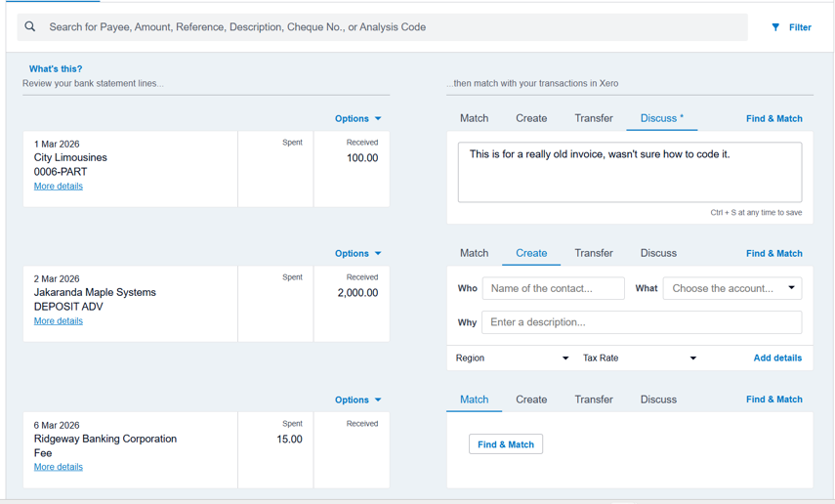Click into the discuss comment text box
835x504 pixels.
pos(630,173)
